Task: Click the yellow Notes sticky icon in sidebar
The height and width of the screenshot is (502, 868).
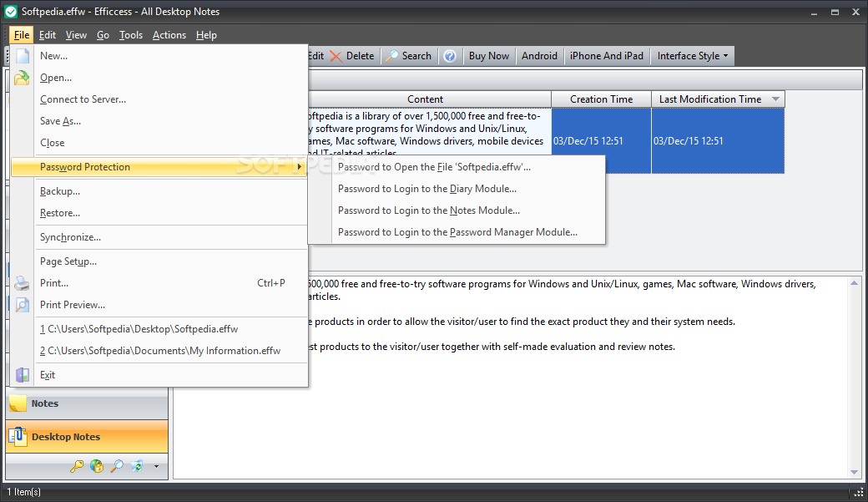Action: [18, 403]
